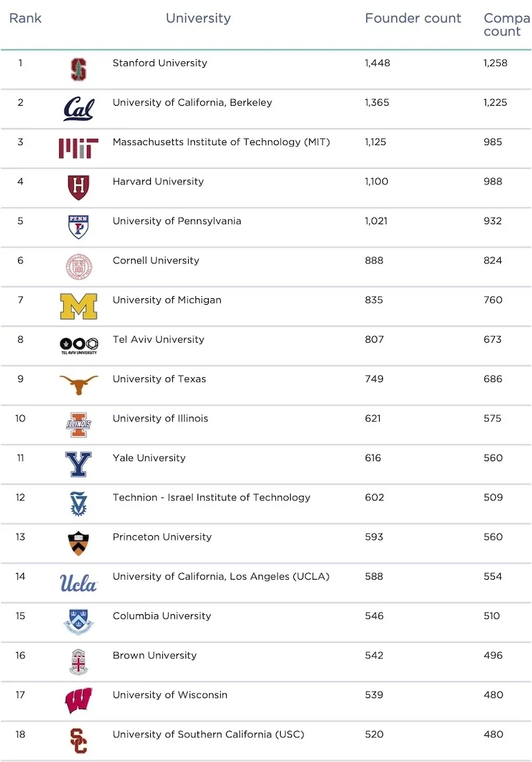Click the Wisconsin W logo
This screenshot has height=762, width=532.
tap(78, 701)
